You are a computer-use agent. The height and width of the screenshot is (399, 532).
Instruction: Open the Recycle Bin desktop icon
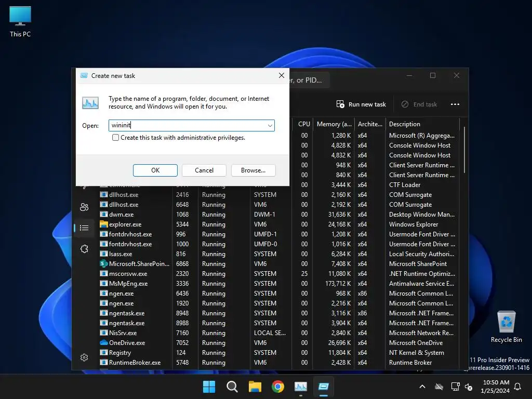506,327
